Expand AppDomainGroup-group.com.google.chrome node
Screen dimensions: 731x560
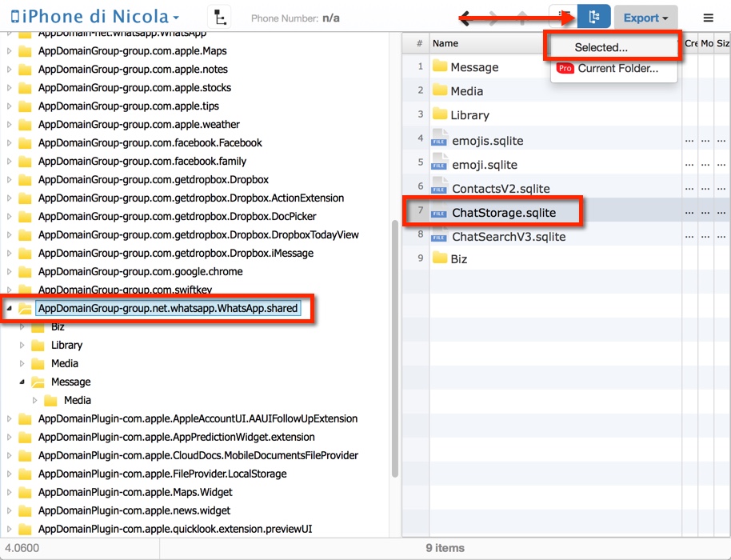(x=9, y=271)
